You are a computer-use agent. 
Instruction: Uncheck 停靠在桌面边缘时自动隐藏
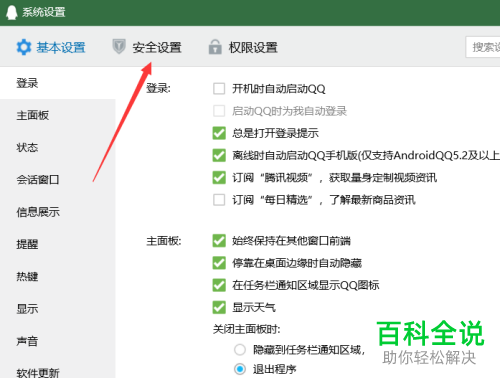pyautogui.click(x=219, y=263)
